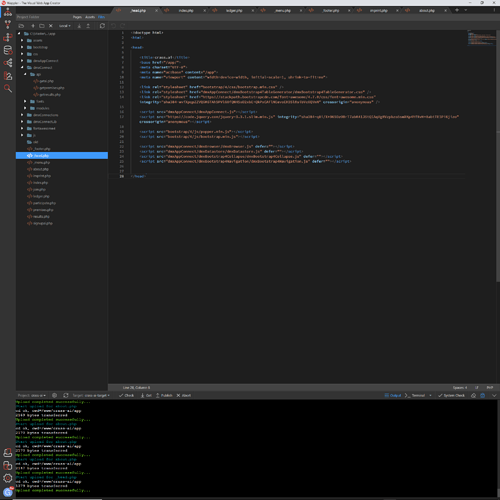500x500 pixels.
Task: Open the local target dropdown in file toolbar
Action: [x=65, y=26]
